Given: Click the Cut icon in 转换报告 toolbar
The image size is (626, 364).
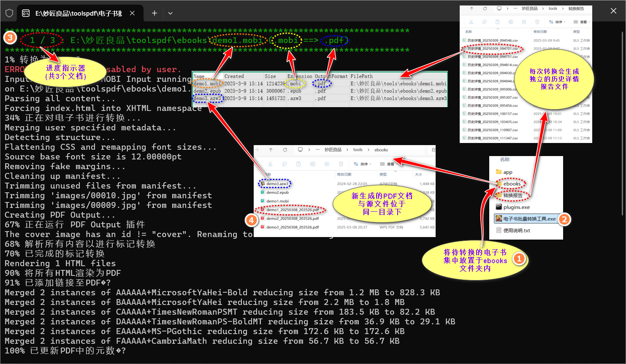Looking at the screenshot, I should pos(471,22).
